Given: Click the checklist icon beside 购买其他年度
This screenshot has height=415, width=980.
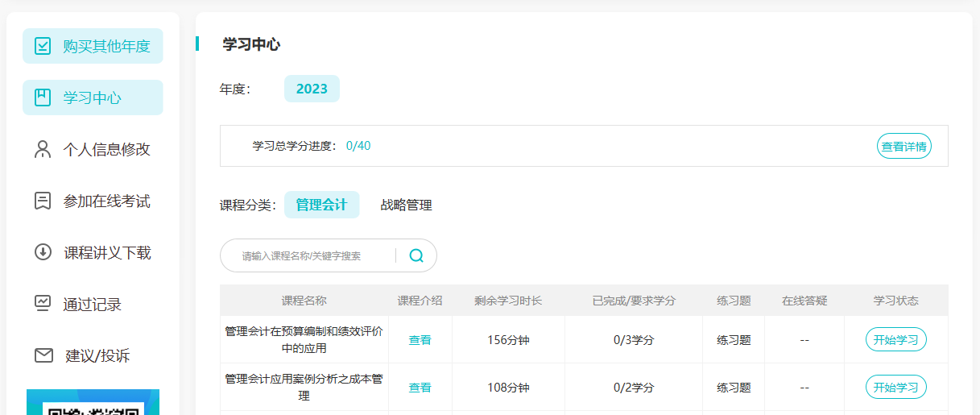Looking at the screenshot, I should pyautogui.click(x=43, y=46).
